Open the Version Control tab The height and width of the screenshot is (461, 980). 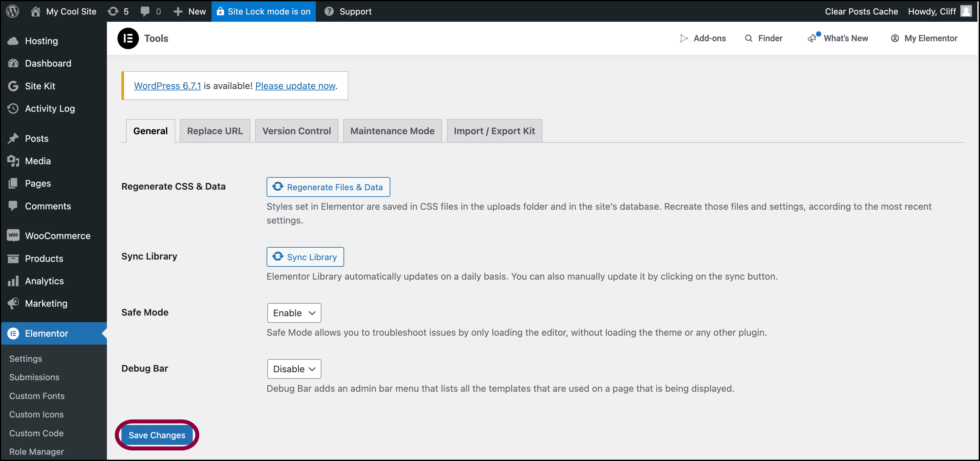pyautogui.click(x=296, y=131)
